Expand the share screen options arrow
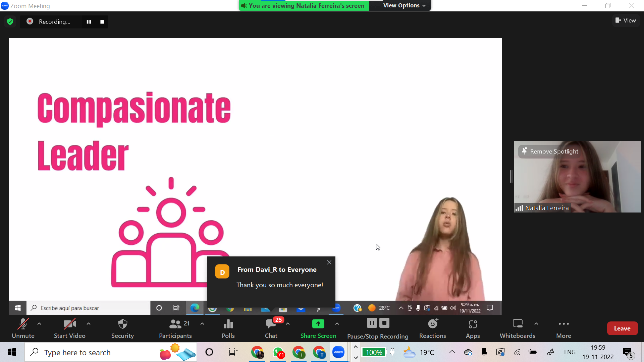This screenshot has height=362, width=644. (337, 324)
